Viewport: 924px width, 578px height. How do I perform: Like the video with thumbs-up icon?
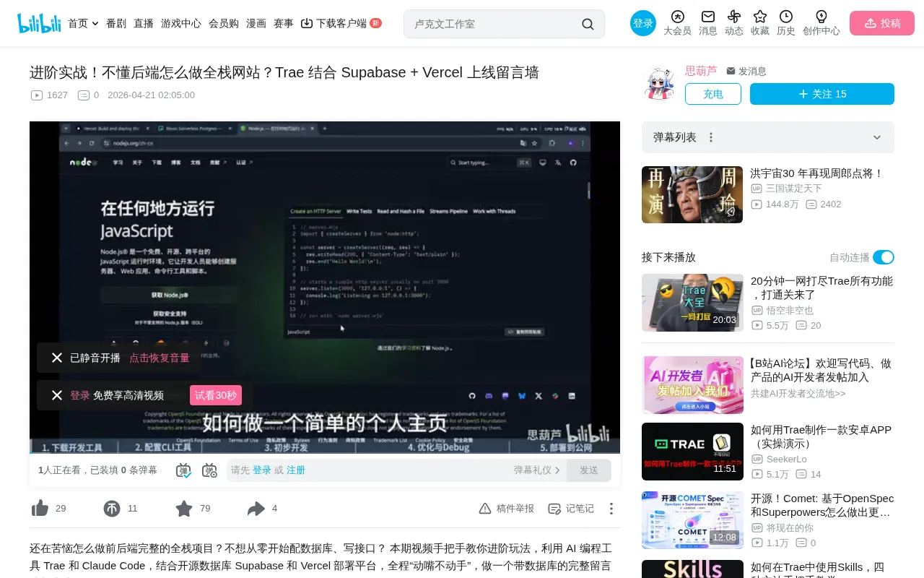coord(40,509)
